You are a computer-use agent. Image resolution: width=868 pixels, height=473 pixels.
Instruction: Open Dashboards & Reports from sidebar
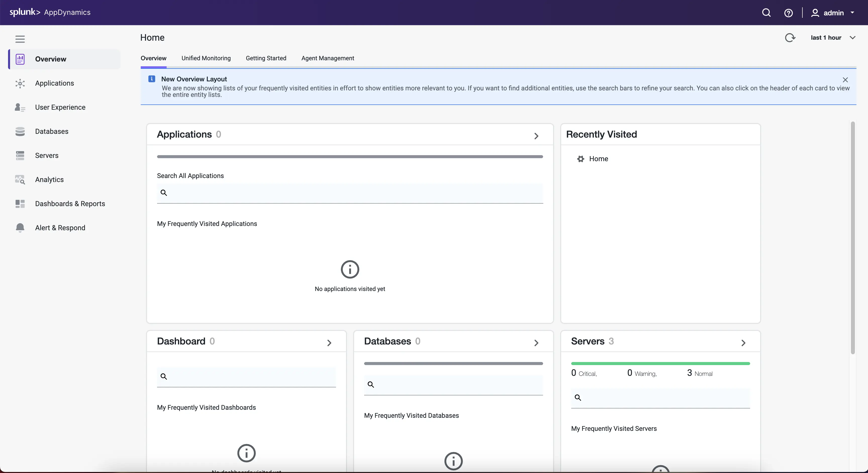point(20,204)
